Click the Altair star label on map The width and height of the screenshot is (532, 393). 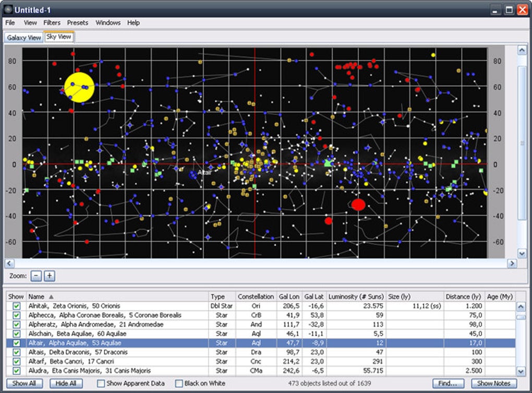pyautogui.click(x=204, y=172)
